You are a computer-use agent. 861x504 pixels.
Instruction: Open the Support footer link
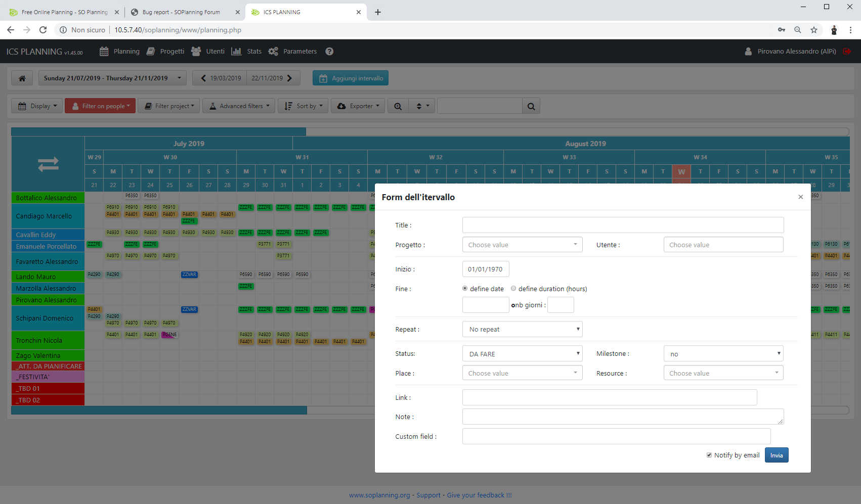(428, 495)
